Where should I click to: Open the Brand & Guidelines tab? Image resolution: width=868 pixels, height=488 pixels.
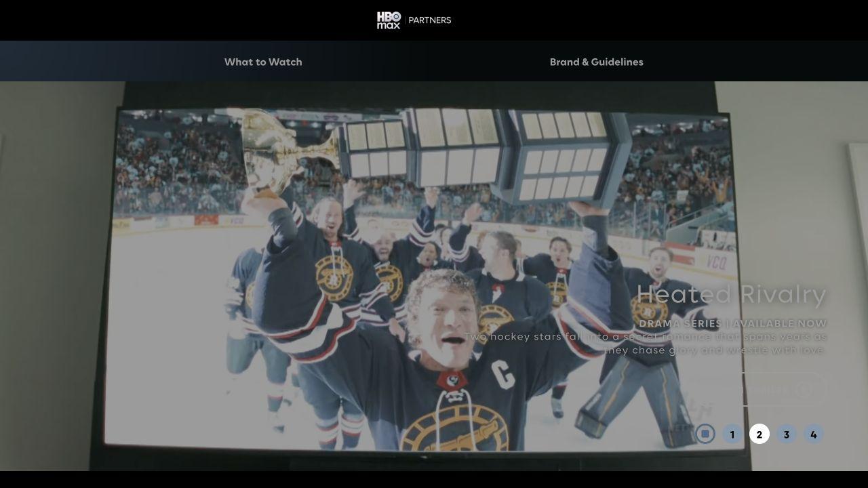(x=596, y=62)
